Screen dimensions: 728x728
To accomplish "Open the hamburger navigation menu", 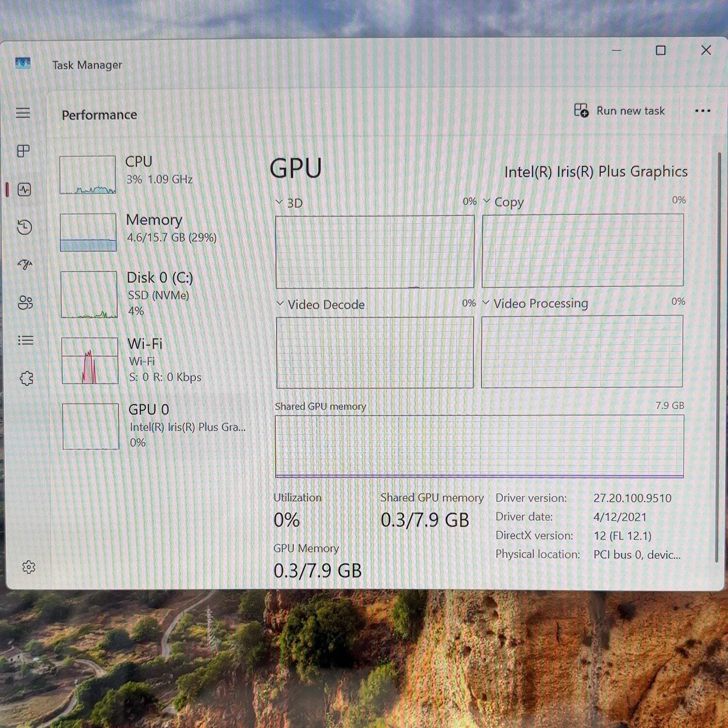I will click(23, 113).
